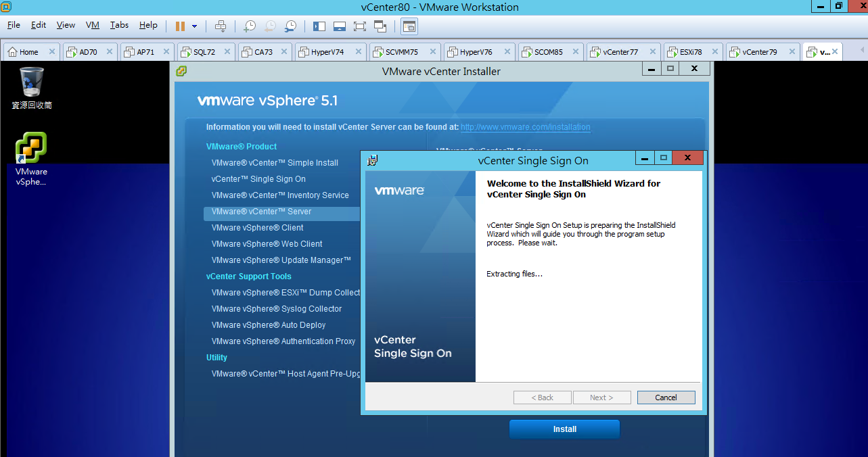This screenshot has width=868, height=457.
Task: Select VMware vSphere Update Manager
Action: (281, 260)
